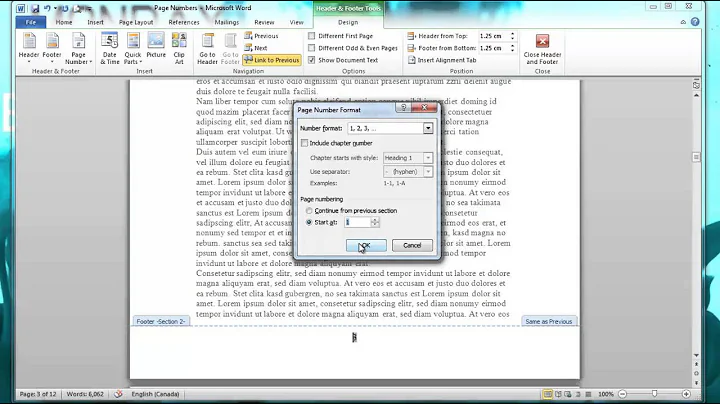Open the Header gallery in ribbon
720x404 pixels.
coord(29,48)
